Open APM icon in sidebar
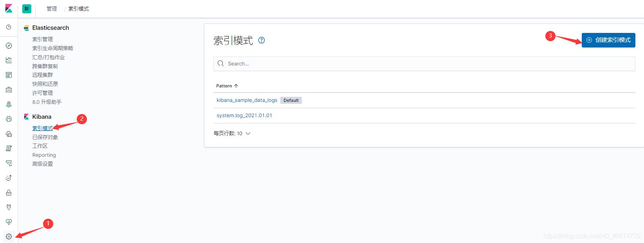The width and height of the screenshot is (644, 243). point(9,163)
